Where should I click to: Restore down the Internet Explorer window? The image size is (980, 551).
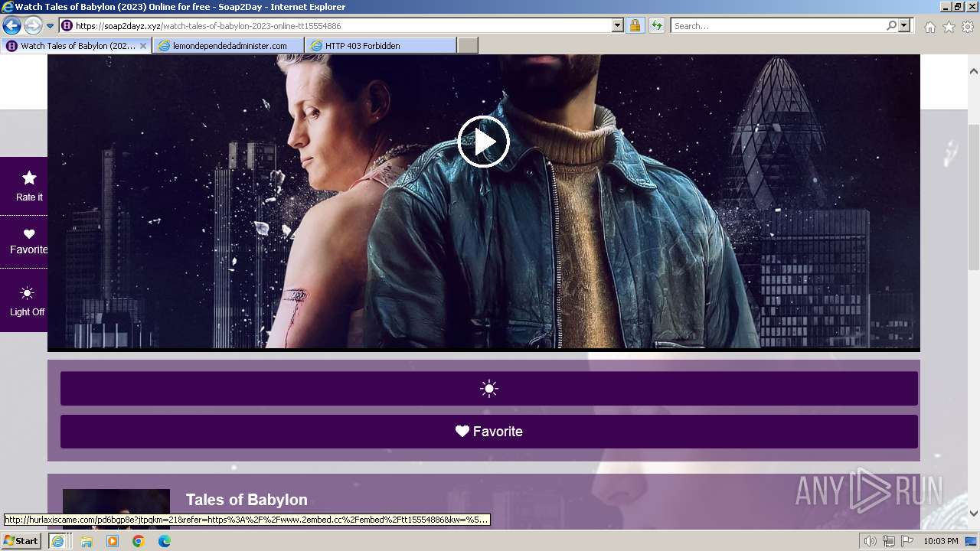click(x=959, y=7)
